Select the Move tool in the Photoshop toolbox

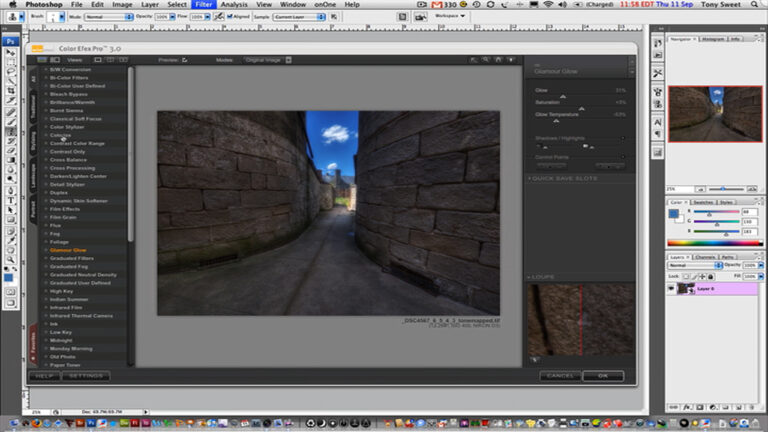coord(11,53)
